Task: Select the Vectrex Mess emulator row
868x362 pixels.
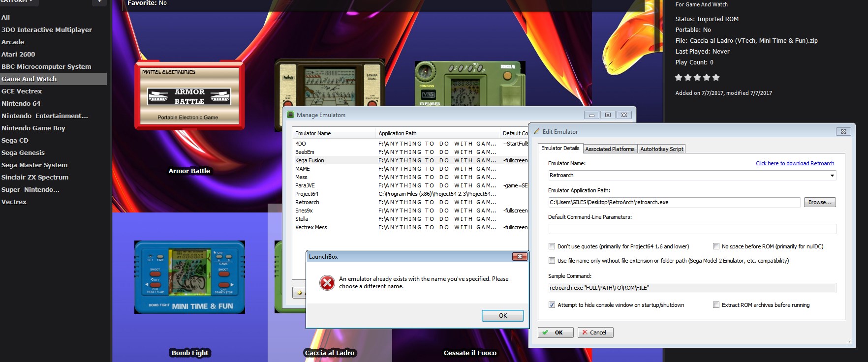Action: click(x=410, y=227)
